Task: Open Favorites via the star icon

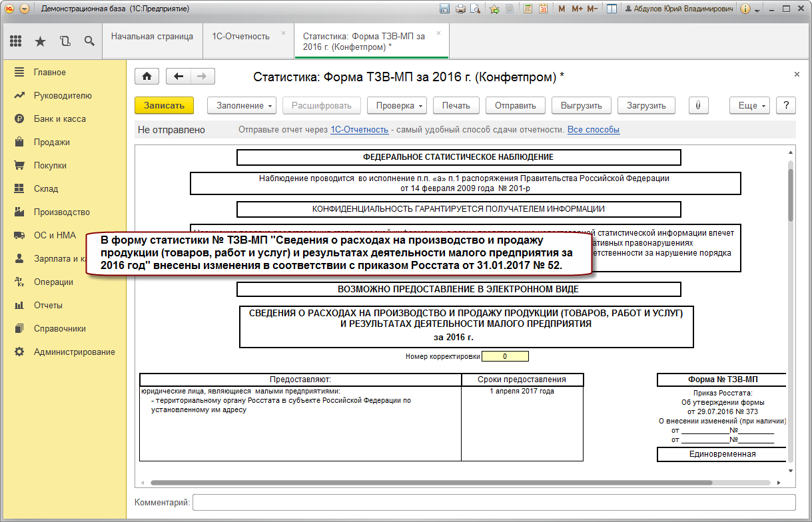Action: (x=40, y=41)
